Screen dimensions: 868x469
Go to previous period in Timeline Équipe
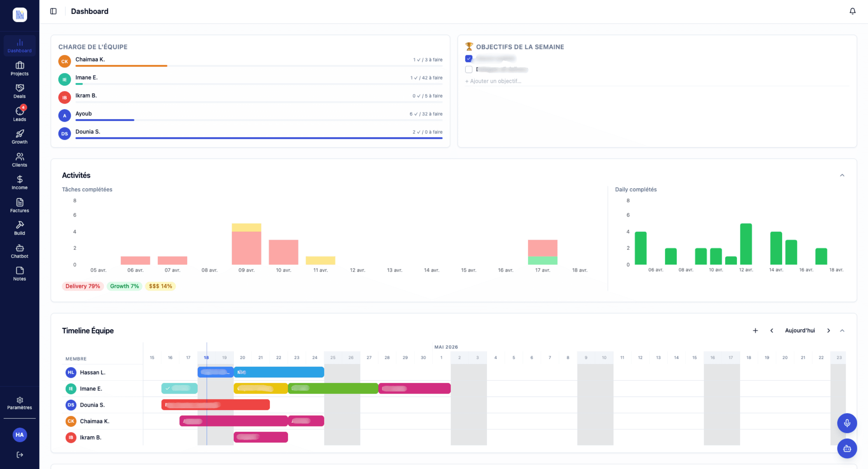click(x=771, y=331)
